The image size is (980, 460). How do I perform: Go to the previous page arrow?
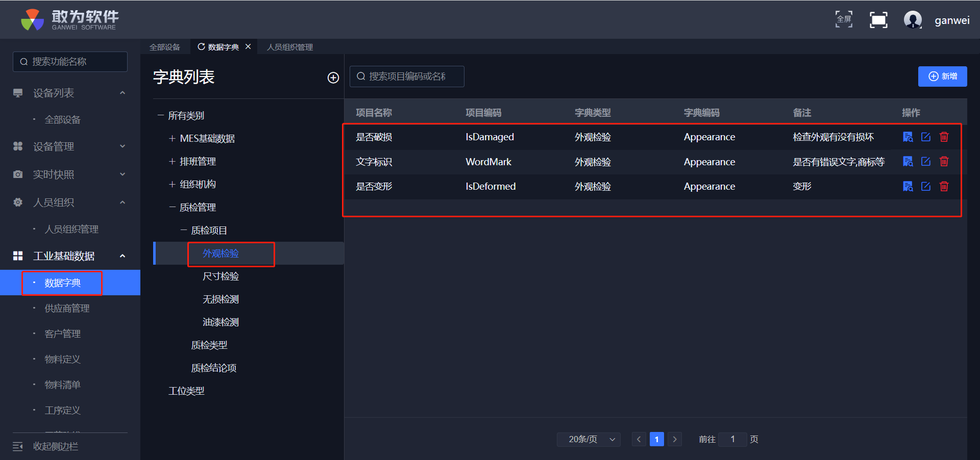coord(639,439)
